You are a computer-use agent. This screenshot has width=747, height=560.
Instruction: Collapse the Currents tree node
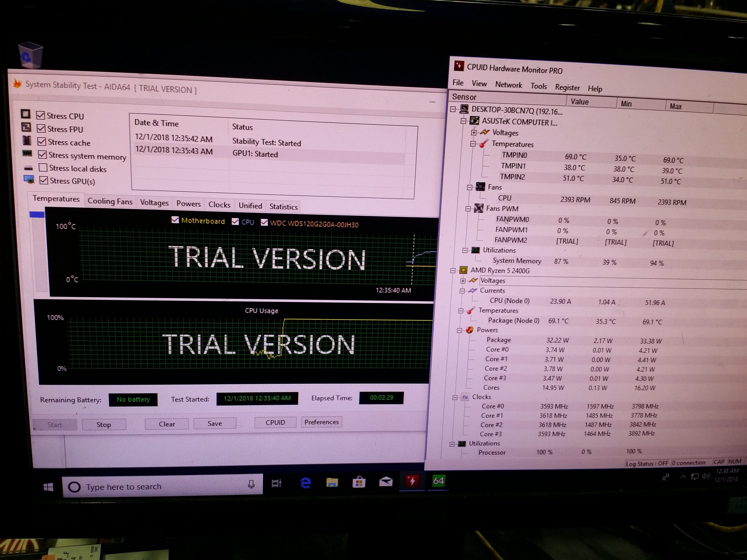click(x=462, y=290)
